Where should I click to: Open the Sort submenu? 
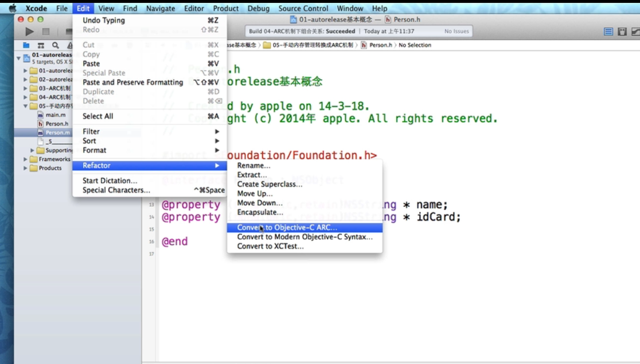coord(149,141)
